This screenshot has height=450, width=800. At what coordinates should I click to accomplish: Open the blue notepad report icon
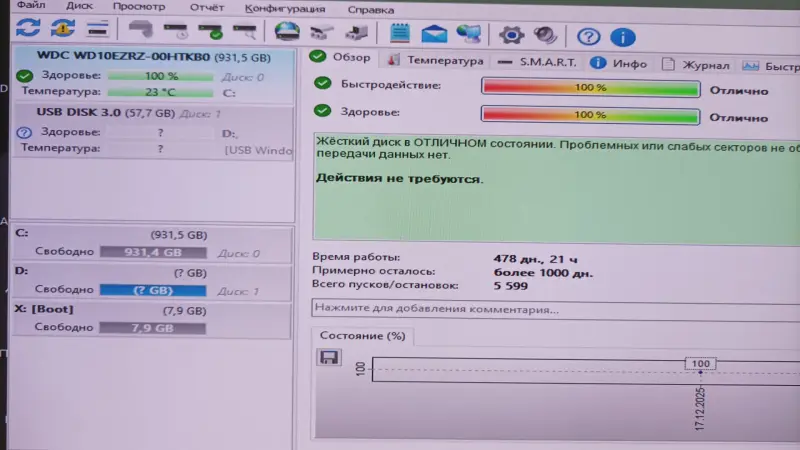click(x=399, y=33)
